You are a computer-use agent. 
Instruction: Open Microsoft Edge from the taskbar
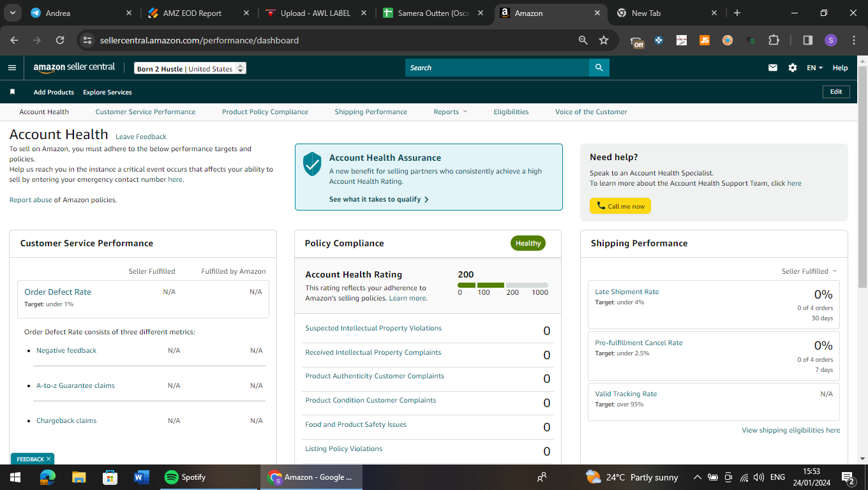click(x=47, y=477)
